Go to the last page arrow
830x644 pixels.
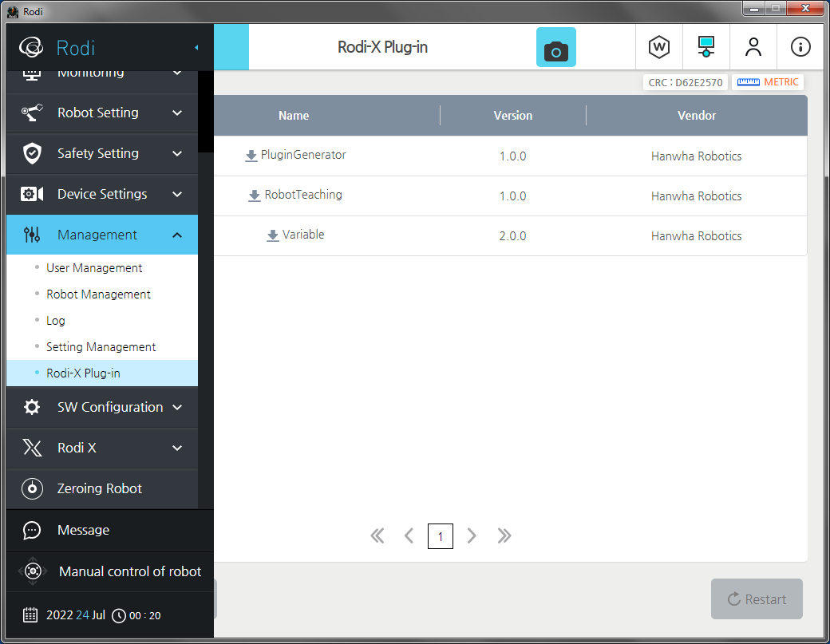(x=504, y=535)
